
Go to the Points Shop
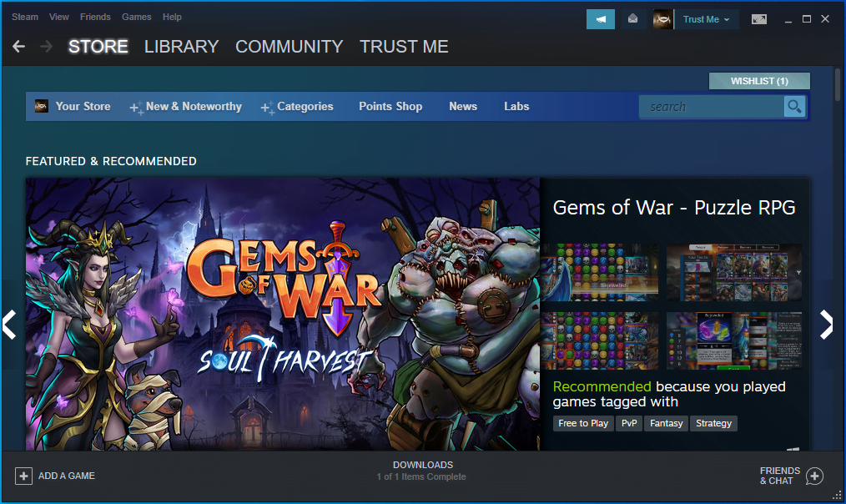[390, 106]
